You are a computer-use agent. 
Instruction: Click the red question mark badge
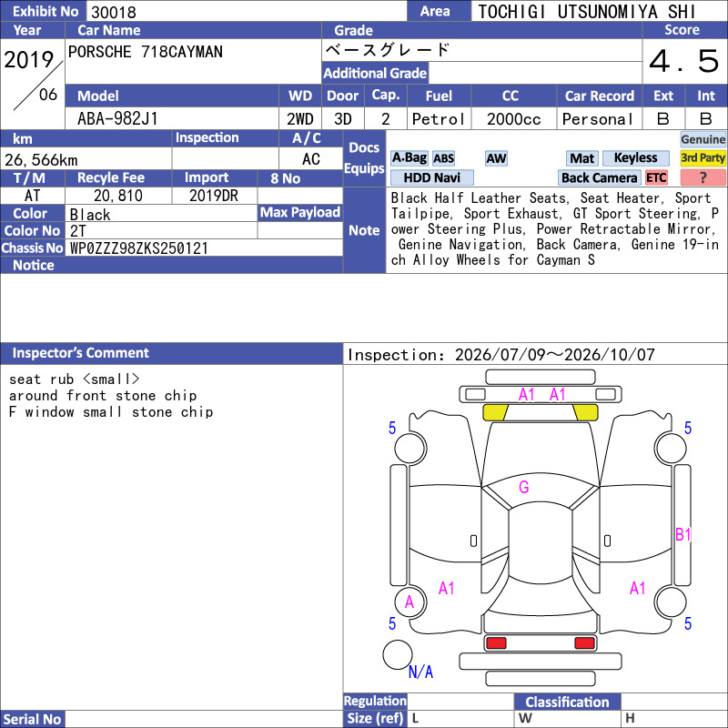703,177
